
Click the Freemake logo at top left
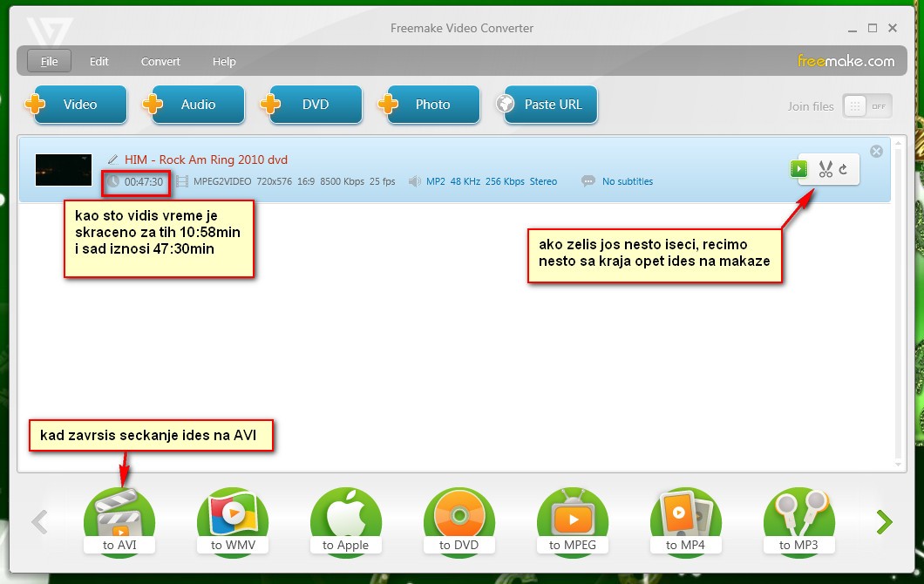pos(50,32)
